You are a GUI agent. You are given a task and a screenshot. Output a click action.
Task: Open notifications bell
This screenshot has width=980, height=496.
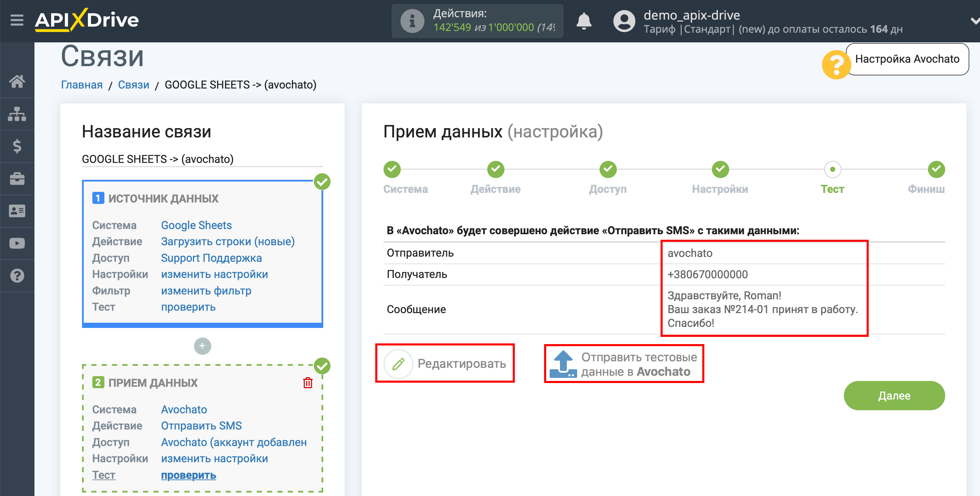584,21
